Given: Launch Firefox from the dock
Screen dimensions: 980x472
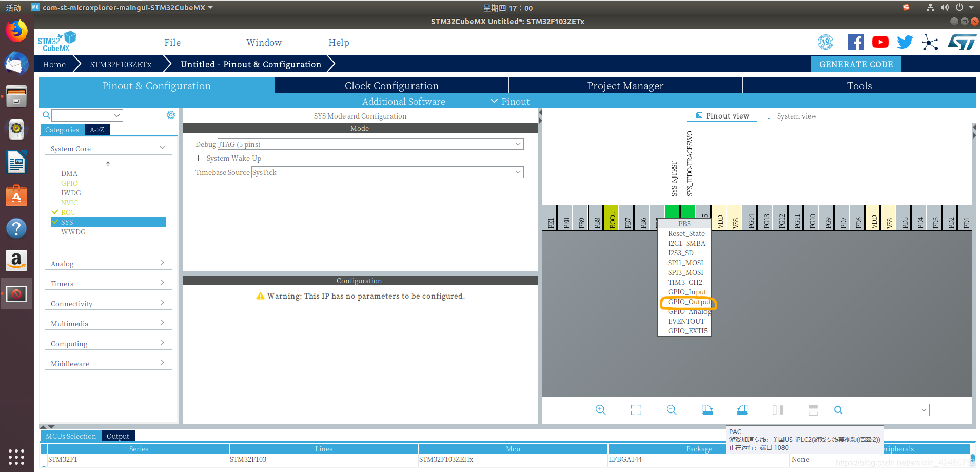Looking at the screenshot, I should [16, 31].
